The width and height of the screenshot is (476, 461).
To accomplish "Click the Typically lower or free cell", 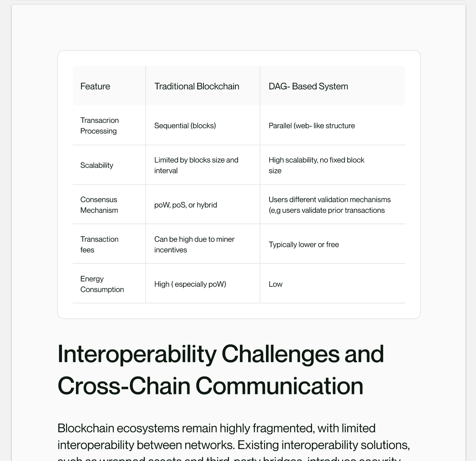I will (303, 245).
